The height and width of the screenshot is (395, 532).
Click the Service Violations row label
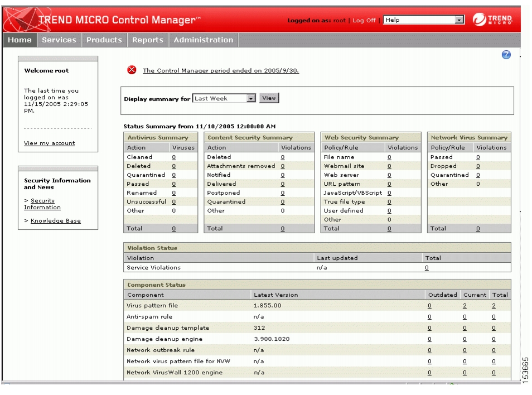coord(154,267)
